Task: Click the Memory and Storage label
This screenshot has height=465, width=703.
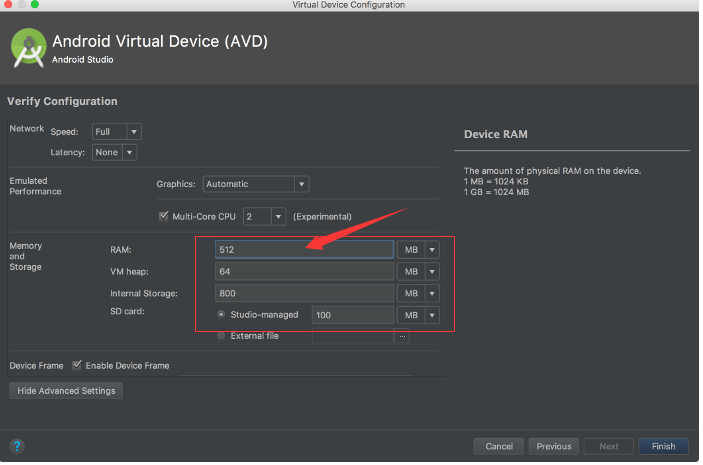Action: tap(26, 256)
